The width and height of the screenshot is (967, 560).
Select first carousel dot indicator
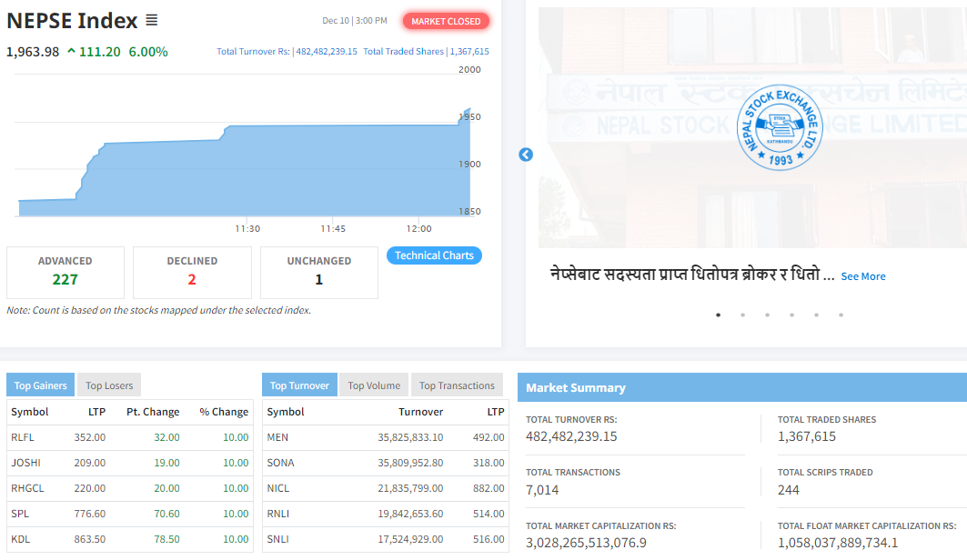tap(718, 315)
